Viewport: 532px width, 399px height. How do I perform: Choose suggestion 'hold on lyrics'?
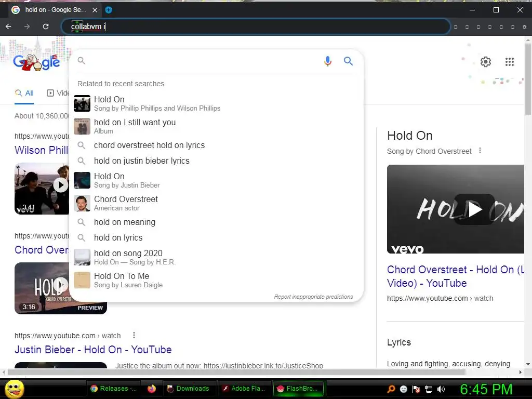pyautogui.click(x=217, y=238)
